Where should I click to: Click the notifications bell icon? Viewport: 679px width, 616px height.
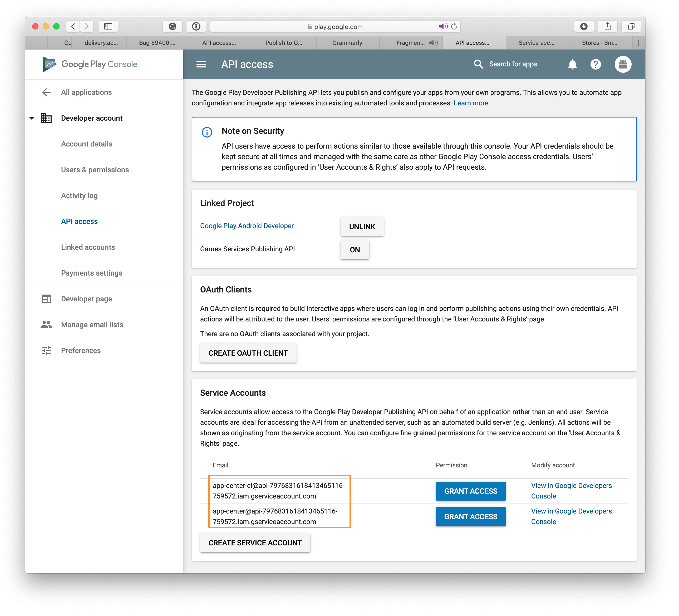pos(571,64)
